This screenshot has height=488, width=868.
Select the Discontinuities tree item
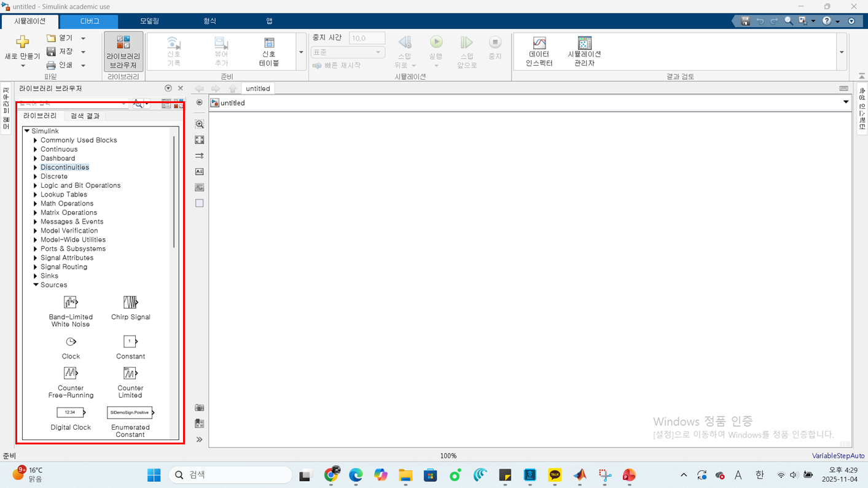[x=65, y=168]
